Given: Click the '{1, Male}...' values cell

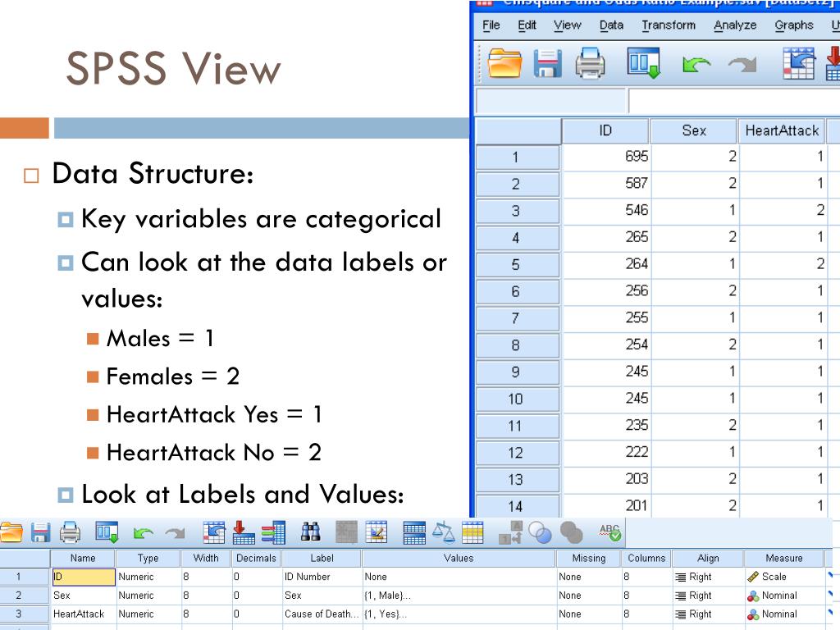Looking at the screenshot, I should (459, 596).
